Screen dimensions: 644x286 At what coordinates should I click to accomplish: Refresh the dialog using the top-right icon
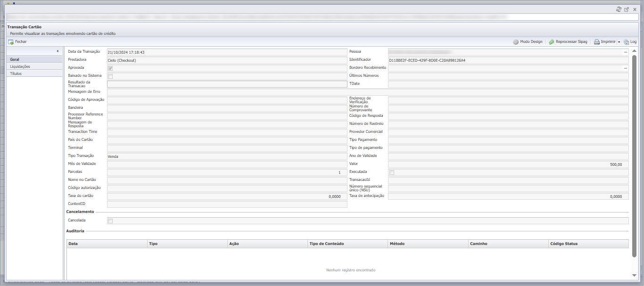click(x=619, y=9)
